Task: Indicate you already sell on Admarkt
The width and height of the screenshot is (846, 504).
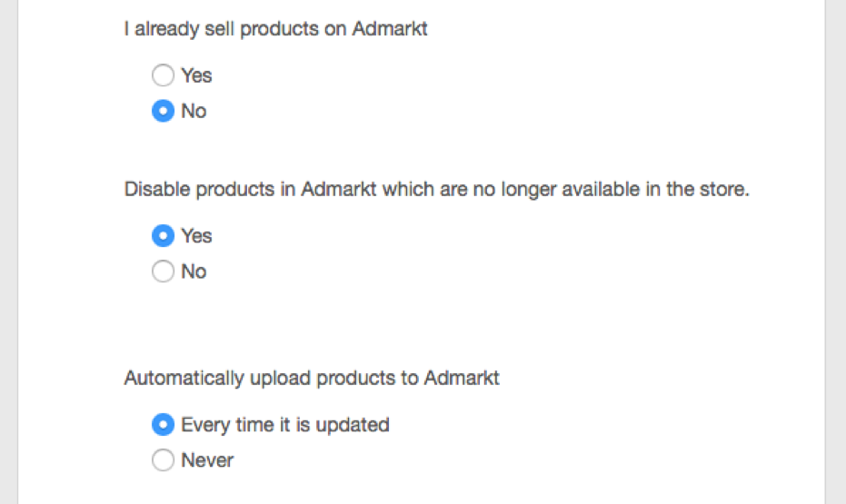Action: coord(163,75)
